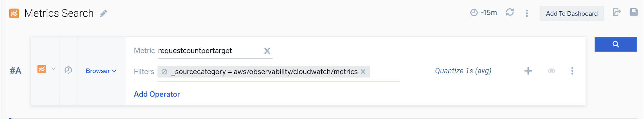This screenshot has height=119, width=644.
Task: Toggle visibility of query A
Action: tap(551, 71)
